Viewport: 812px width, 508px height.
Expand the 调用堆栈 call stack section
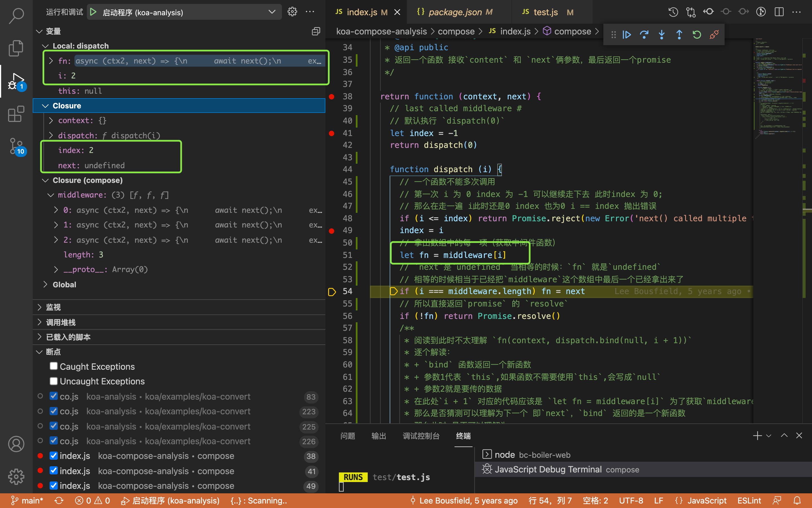coord(179,322)
